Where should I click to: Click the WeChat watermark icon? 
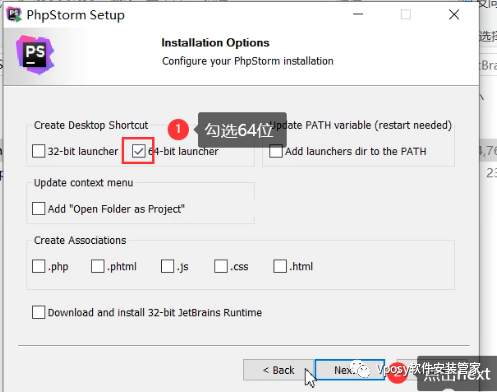coord(361,369)
